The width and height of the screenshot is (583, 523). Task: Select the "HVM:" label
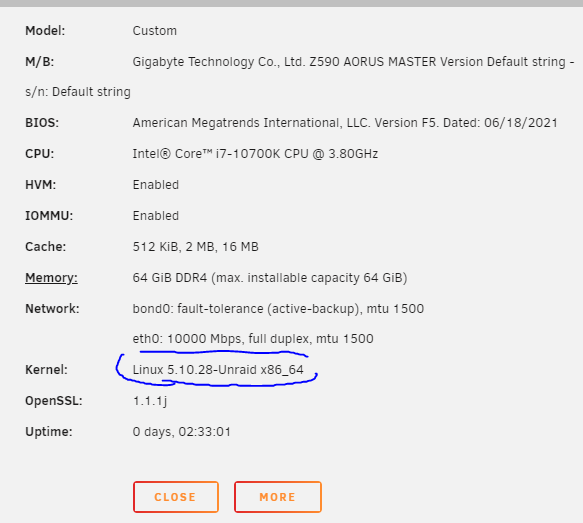point(41,185)
